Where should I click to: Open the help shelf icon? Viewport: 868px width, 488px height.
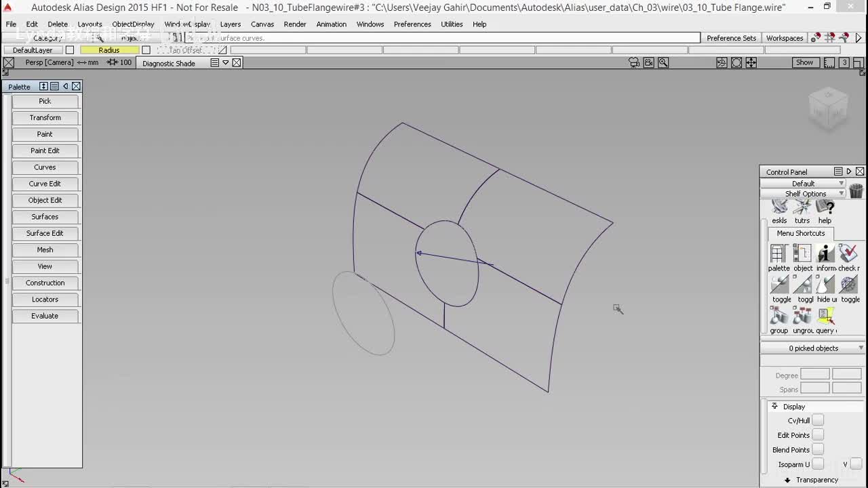[825, 207]
